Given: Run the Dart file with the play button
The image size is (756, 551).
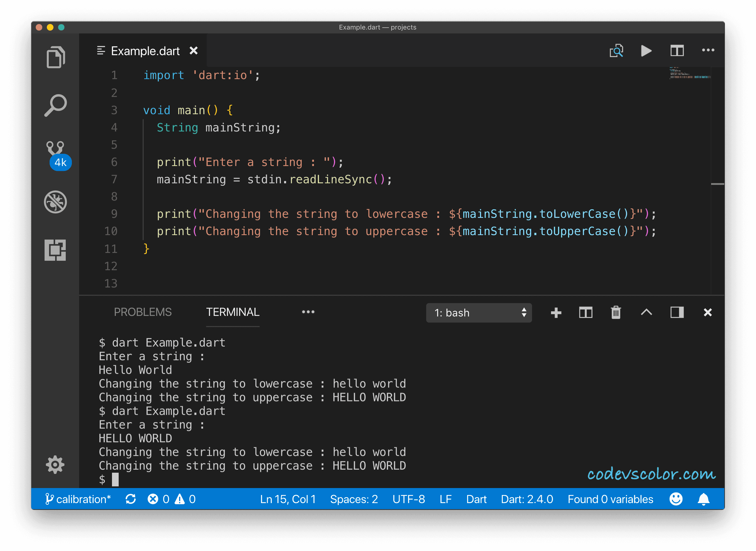Looking at the screenshot, I should coord(646,51).
